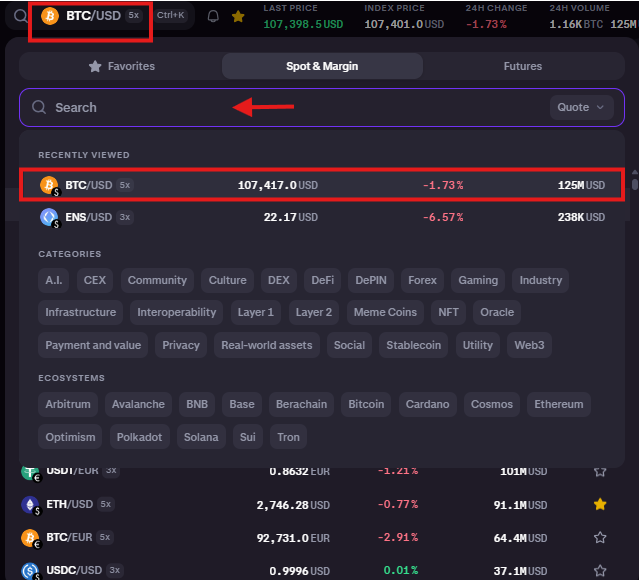Click the Ctrl+K shortcut badge

[171, 15]
